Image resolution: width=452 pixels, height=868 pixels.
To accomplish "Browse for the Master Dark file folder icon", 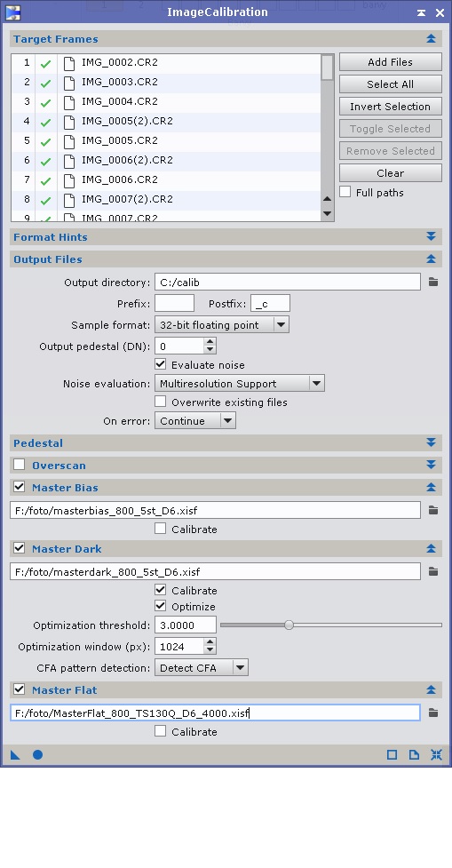I will pyautogui.click(x=433, y=571).
